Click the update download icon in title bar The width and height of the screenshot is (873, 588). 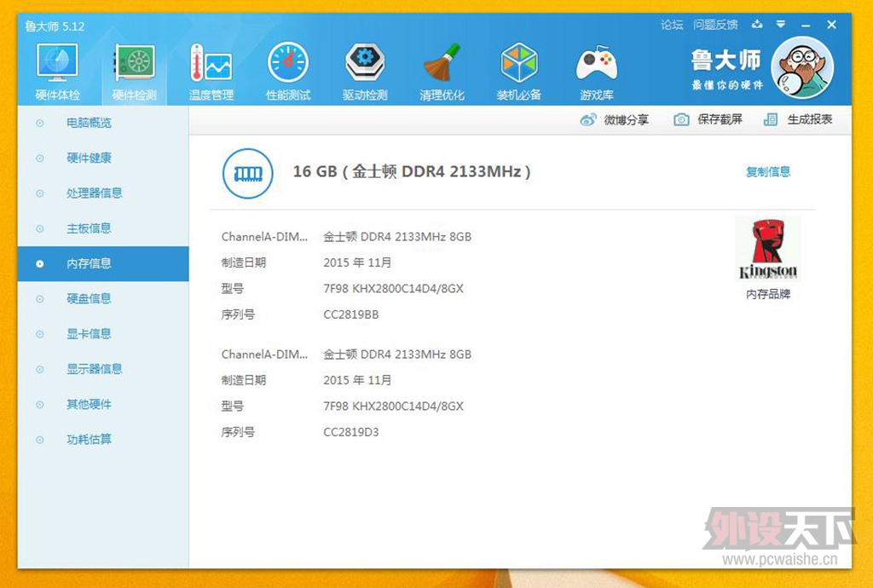click(x=757, y=24)
